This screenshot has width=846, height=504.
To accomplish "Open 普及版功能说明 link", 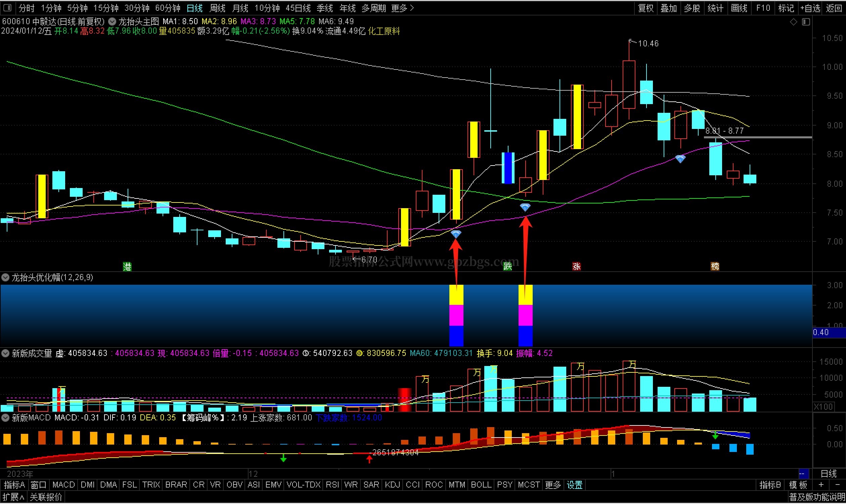I will [816, 498].
